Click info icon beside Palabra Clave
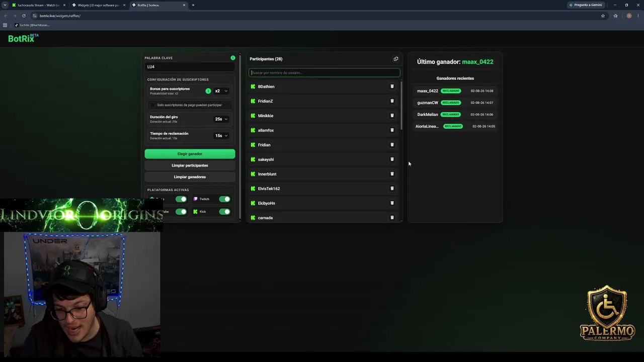 coord(233,58)
